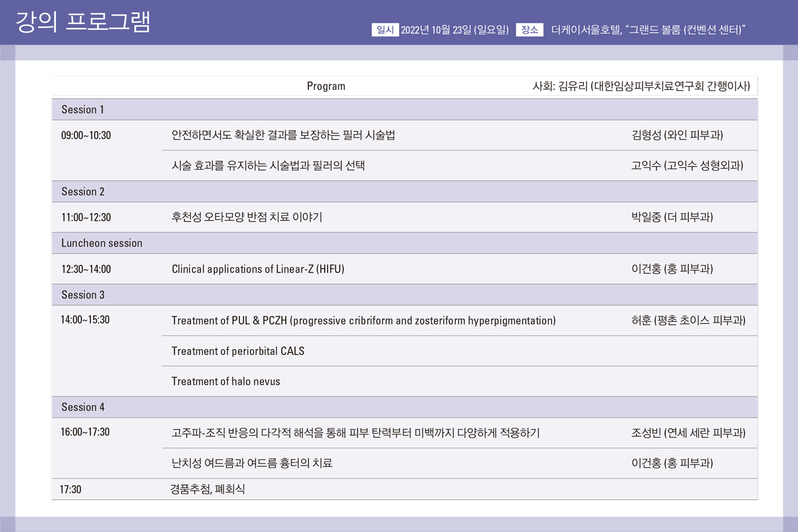Image resolution: width=798 pixels, height=532 pixels.
Task: Click speaker 박일중 (더 피부과)
Action: point(672,217)
